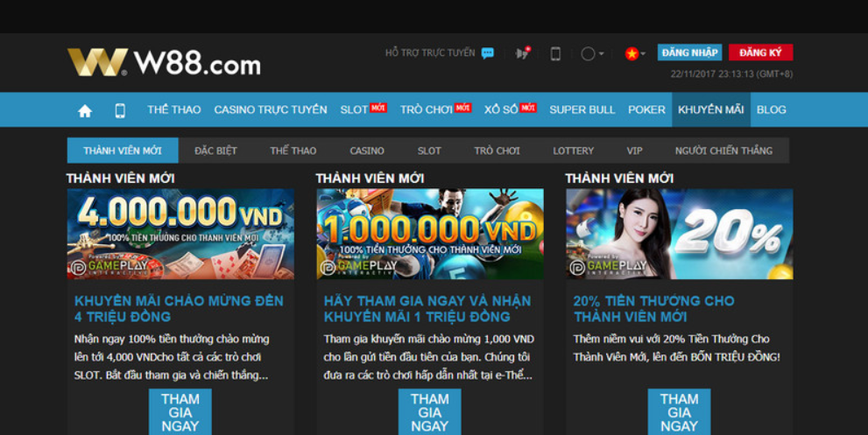Click THAM GIA NGAY under 4 million promo
868x435 pixels.
[180, 412]
